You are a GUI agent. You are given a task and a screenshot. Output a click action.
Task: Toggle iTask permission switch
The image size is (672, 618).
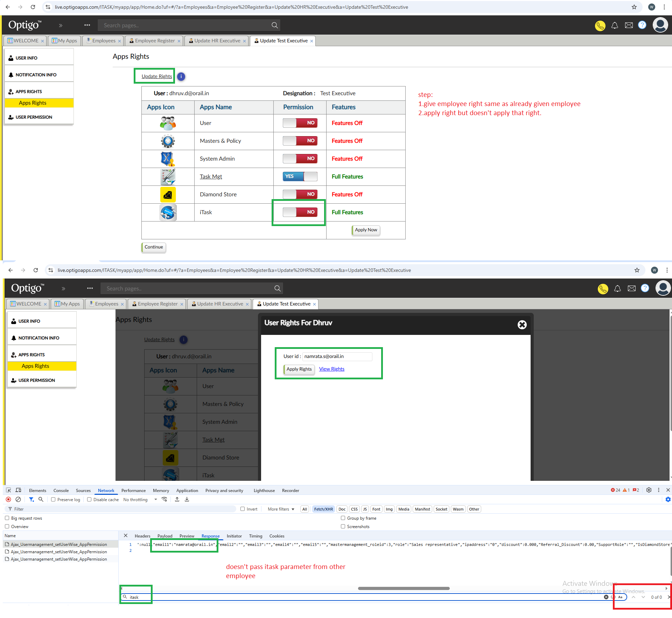300,212
